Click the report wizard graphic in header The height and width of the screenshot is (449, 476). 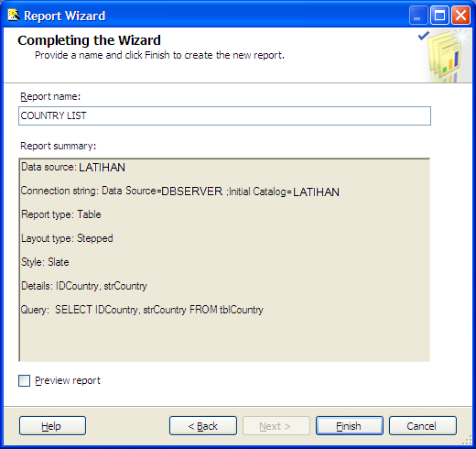click(444, 56)
